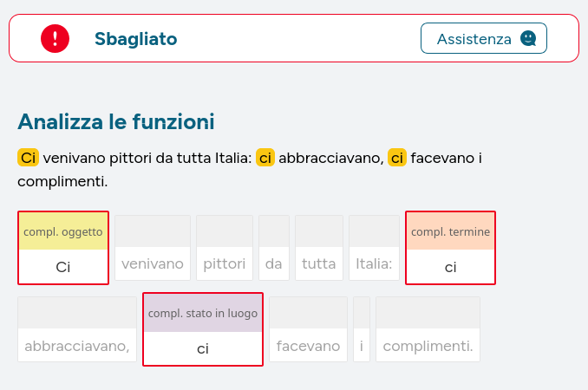This screenshot has height=390, width=588.
Task: Click the 'facevano' word card
Action: click(x=308, y=329)
